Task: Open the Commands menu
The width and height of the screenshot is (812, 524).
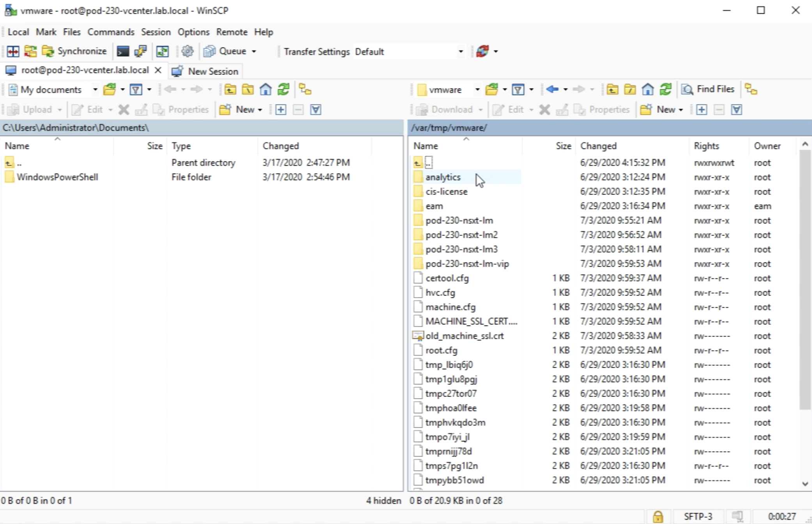Action: (111, 32)
